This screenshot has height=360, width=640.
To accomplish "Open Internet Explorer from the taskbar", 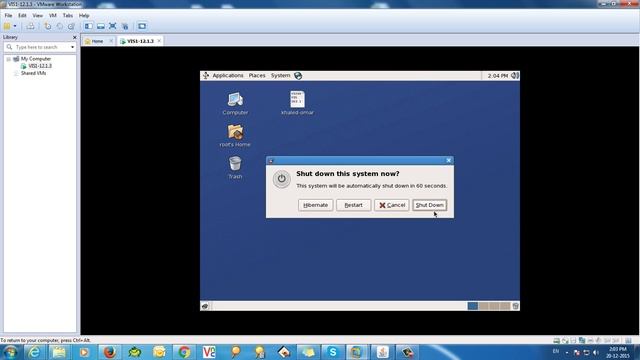I will (34, 352).
